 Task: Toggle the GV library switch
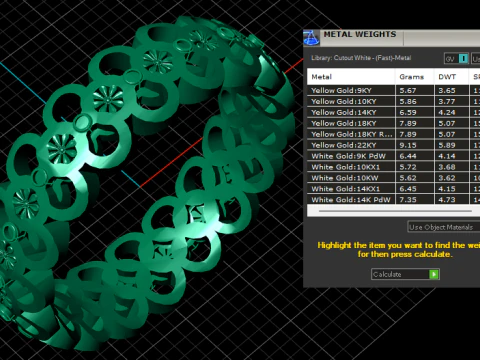456,59
